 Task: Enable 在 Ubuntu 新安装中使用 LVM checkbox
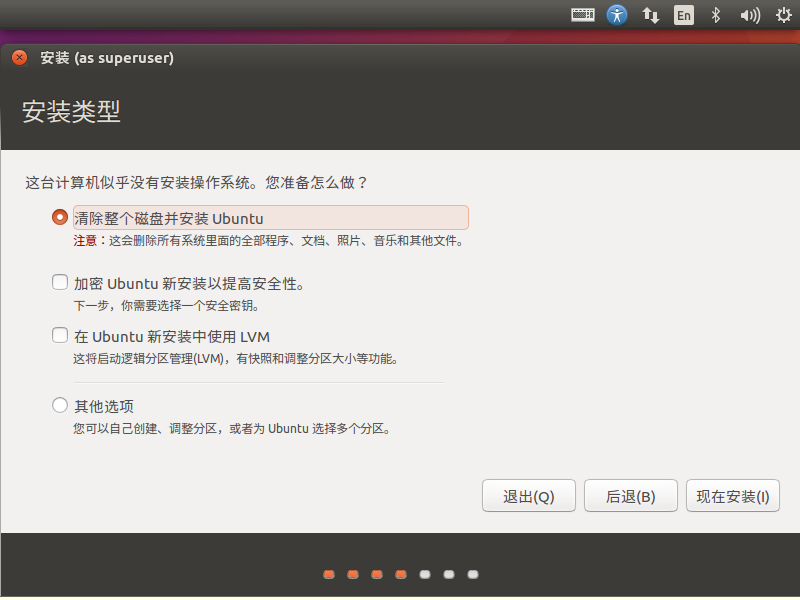coord(60,335)
